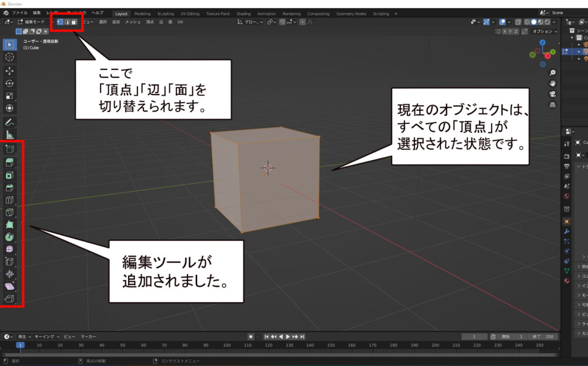
Task: Switch to solid viewport shading
Action: coord(534,22)
